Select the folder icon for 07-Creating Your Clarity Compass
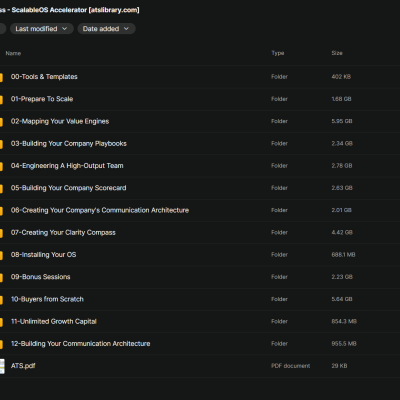The width and height of the screenshot is (400, 400). point(1,233)
